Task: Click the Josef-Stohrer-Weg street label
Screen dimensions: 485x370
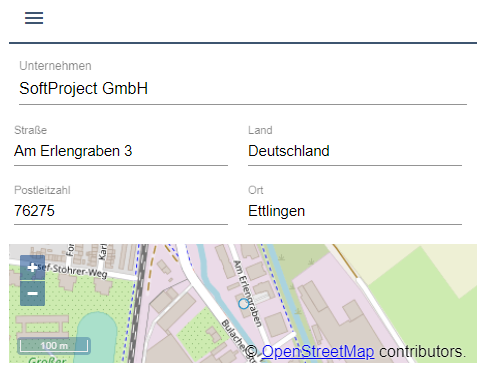Action: (x=73, y=271)
